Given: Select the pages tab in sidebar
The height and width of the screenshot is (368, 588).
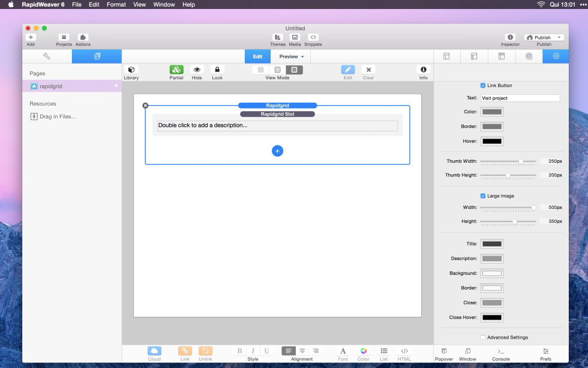Looking at the screenshot, I should [97, 56].
